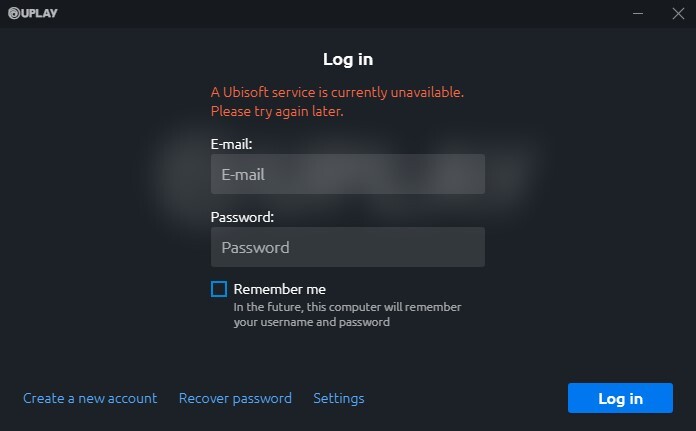Open the Create a new account link
696x431 pixels.
pyautogui.click(x=90, y=398)
